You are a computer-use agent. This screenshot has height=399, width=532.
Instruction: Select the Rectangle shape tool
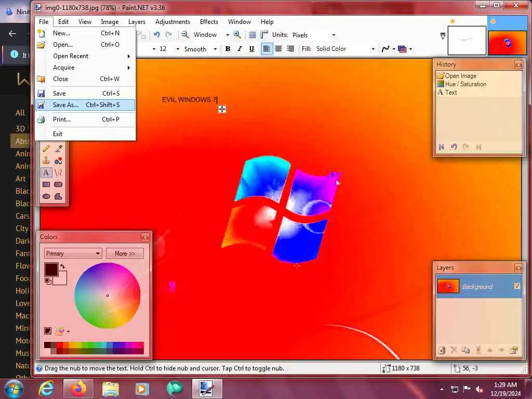(46, 184)
